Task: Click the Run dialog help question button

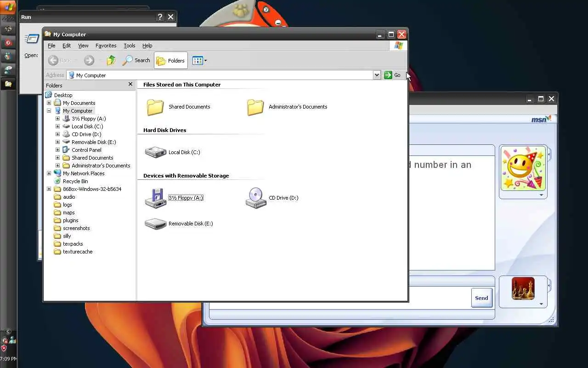Action: click(160, 17)
